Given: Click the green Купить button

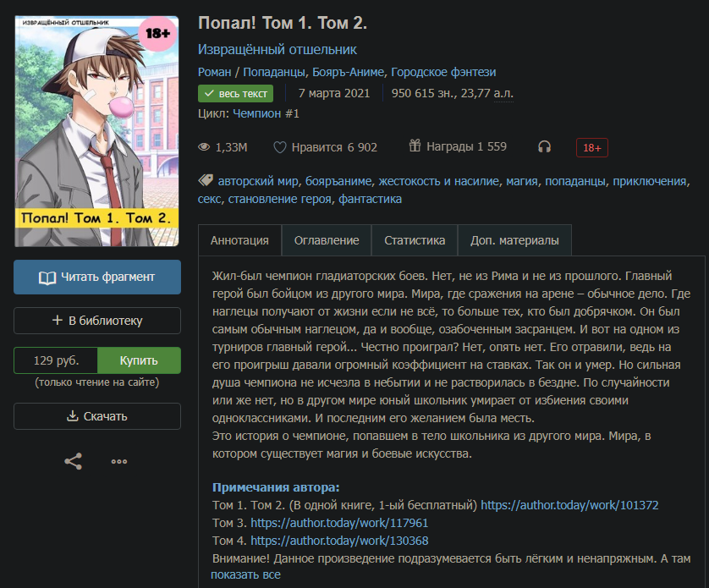Looking at the screenshot, I should coord(139,360).
